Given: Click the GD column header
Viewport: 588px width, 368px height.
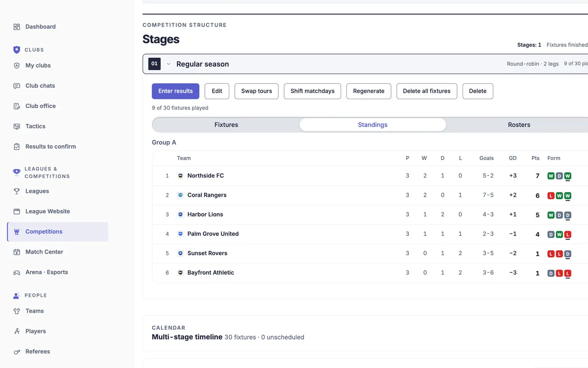Looking at the screenshot, I should [x=513, y=158].
